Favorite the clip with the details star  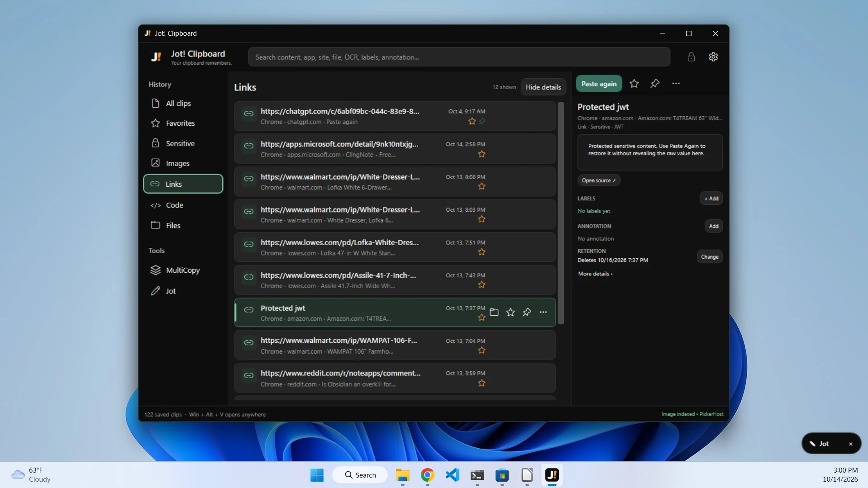(x=634, y=84)
